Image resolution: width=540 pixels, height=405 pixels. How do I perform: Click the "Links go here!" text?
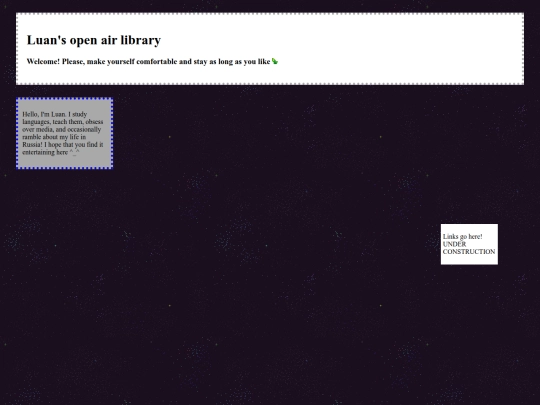click(x=463, y=237)
